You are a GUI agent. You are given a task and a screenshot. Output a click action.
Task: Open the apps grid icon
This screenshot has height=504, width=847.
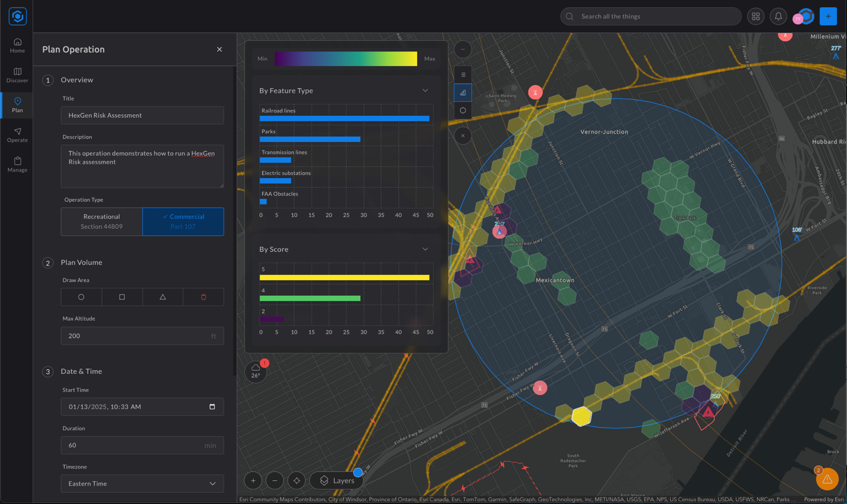755,17
